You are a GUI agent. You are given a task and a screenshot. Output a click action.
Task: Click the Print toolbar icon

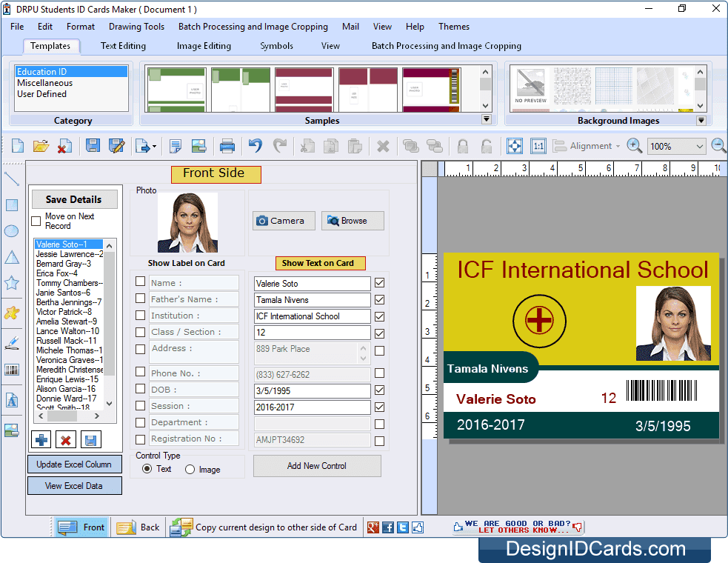pos(227,146)
